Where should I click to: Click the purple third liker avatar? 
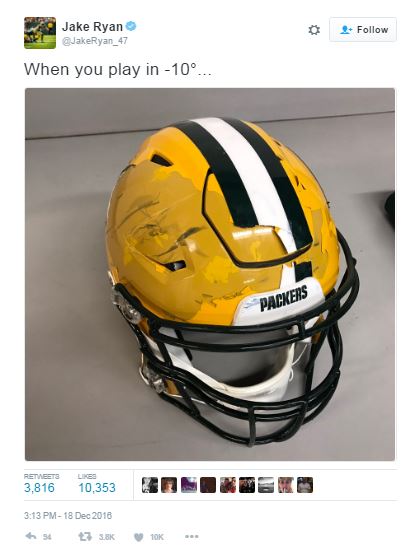click(x=189, y=485)
